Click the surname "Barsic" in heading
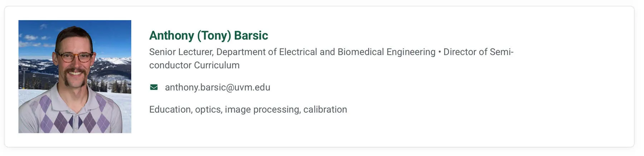 click(251, 35)
